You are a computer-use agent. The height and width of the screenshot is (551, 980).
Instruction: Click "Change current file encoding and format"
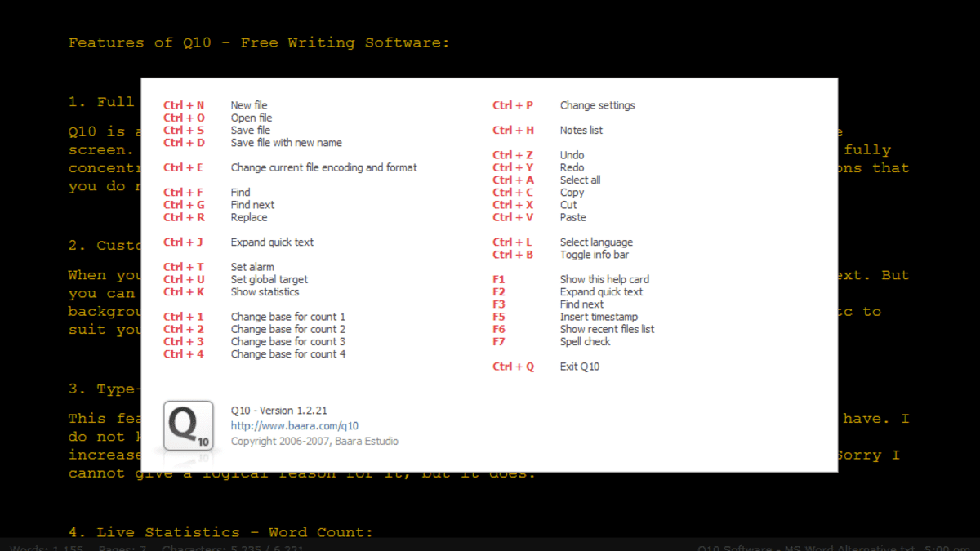click(324, 167)
